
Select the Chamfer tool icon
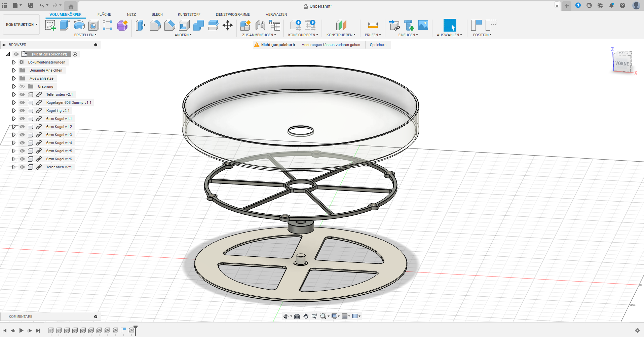pyautogui.click(x=169, y=25)
